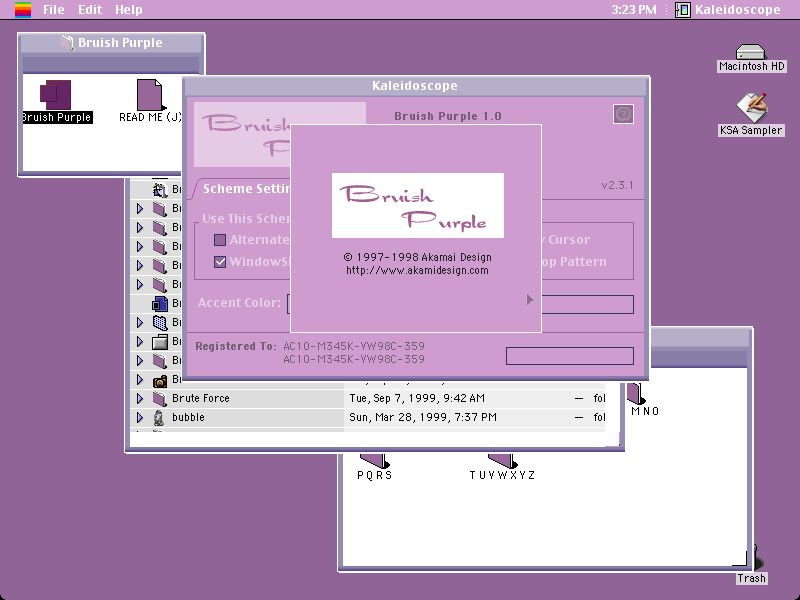The image size is (800, 600).
Task: Open the File menu
Action: (54, 10)
